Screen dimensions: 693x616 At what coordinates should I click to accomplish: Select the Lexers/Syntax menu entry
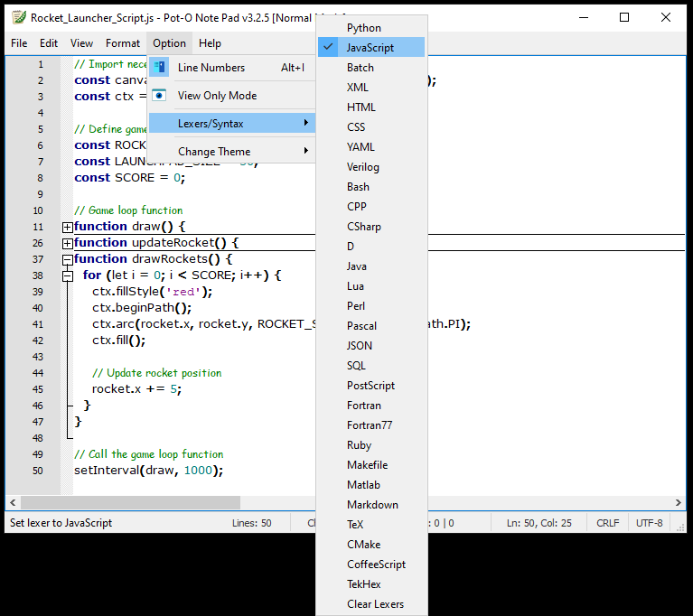(x=232, y=123)
